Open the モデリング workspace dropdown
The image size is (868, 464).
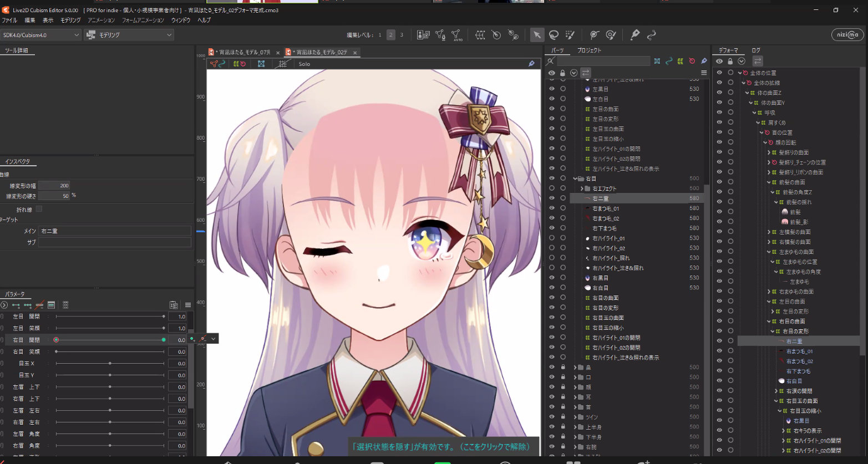pos(129,35)
